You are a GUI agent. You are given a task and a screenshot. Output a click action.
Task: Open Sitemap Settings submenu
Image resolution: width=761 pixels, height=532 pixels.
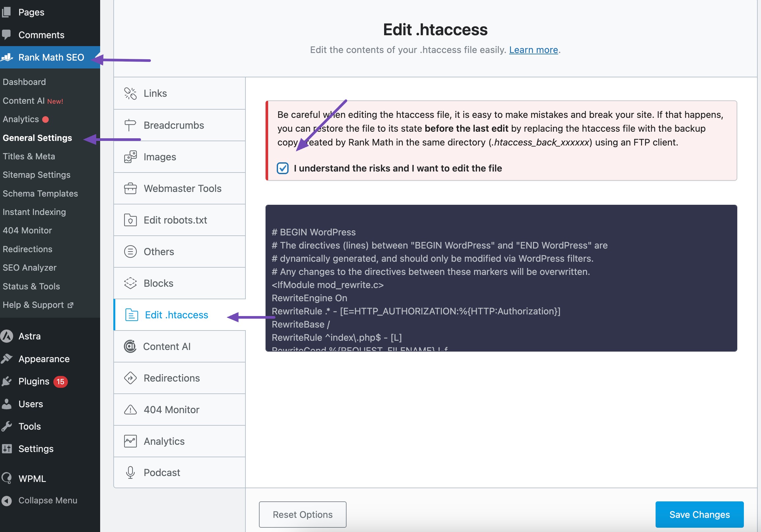(x=37, y=175)
